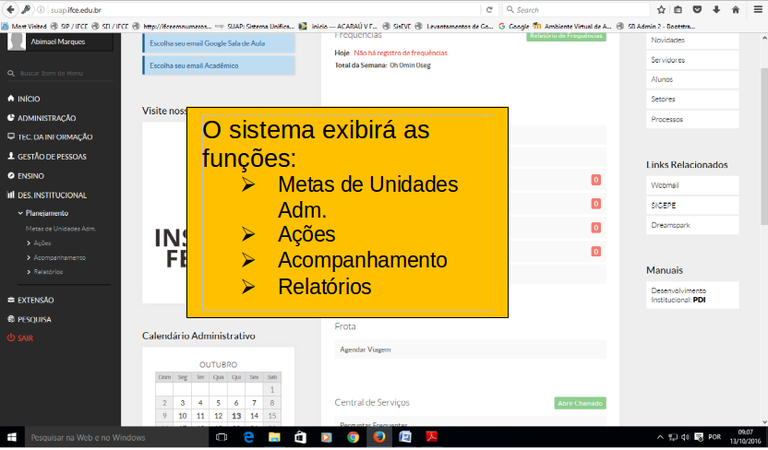The width and height of the screenshot is (768, 450).
Task: Open the ENSINO menu item
Action: (x=30, y=176)
